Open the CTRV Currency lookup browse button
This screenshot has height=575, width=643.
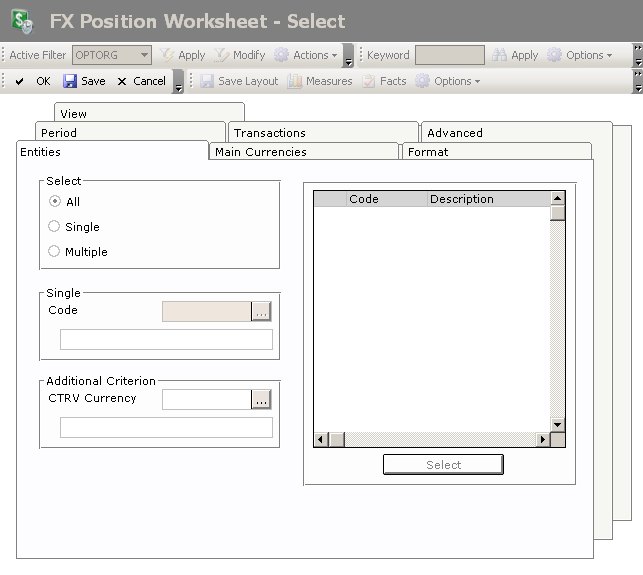pyautogui.click(x=261, y=399)
